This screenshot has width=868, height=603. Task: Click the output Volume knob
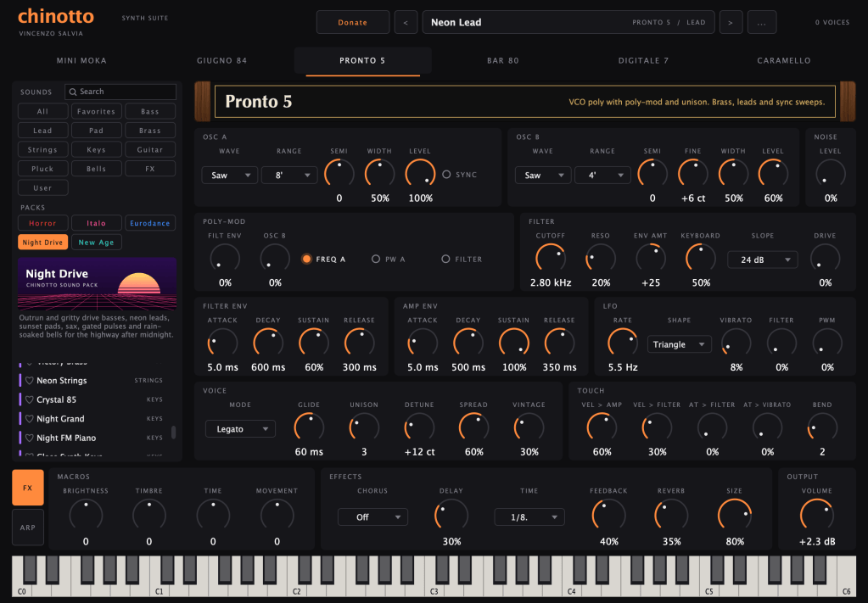816,515
